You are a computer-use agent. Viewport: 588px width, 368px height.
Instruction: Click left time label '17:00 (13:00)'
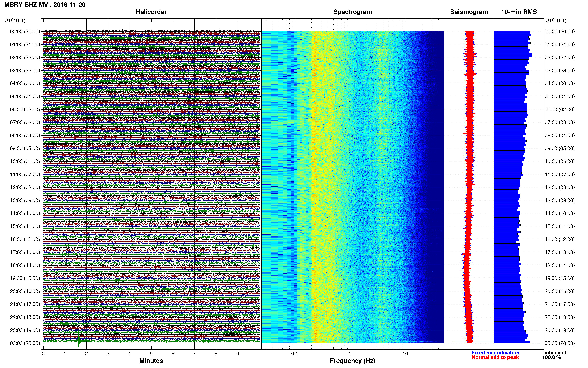[x=25, y=252]
